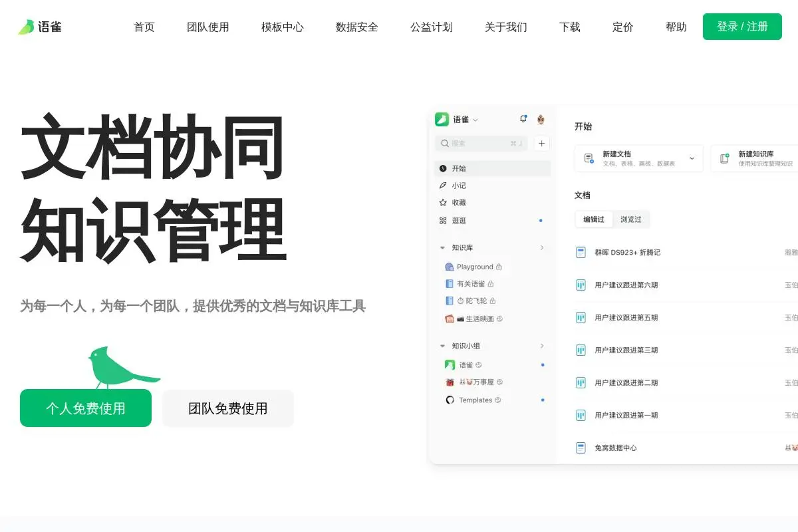Click the plus button beside search box
798x532 pixels.
(541, 143)
